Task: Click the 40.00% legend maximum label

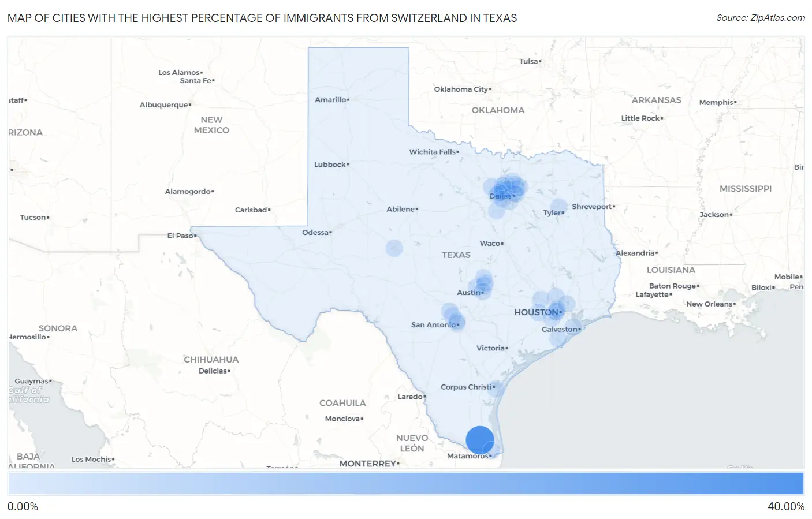Action: tap(786, 507)
